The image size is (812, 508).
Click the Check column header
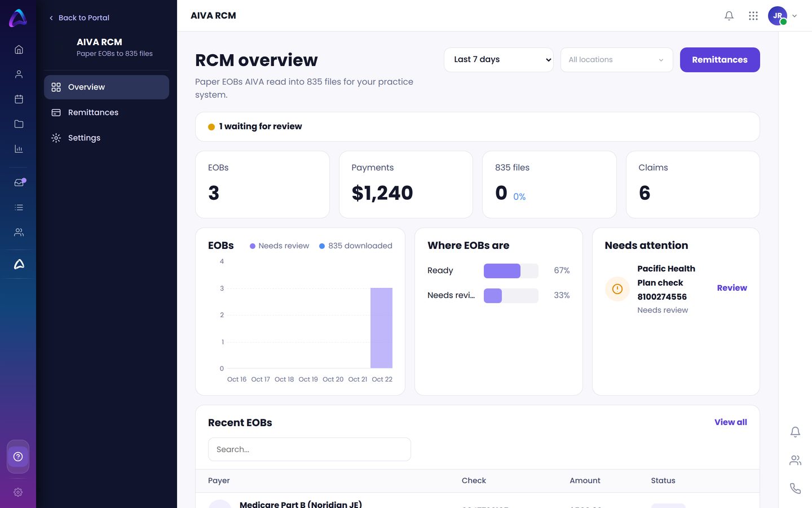pos(474,481)
